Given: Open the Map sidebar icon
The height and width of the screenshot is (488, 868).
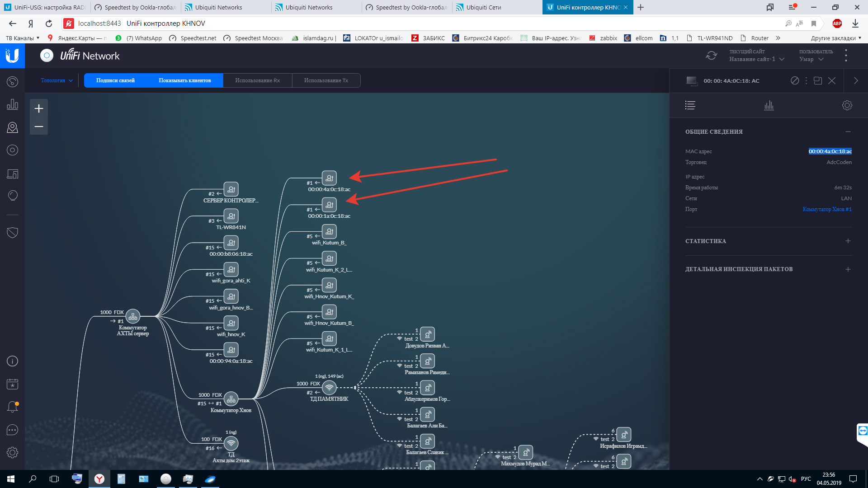Looking at the screenshot, I should 12,127.
